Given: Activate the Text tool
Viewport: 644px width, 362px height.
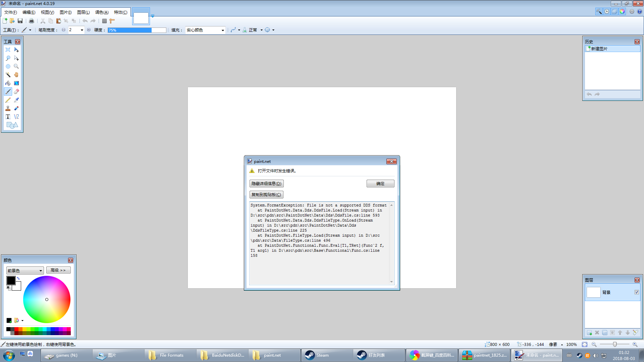Looking at the screenshot, I should tap(8, 117).
